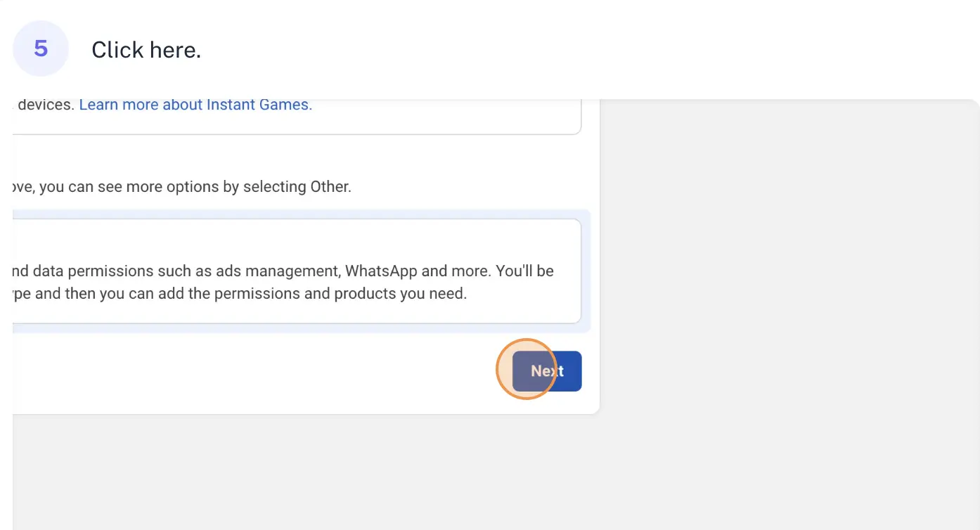This screenshot has width=980, height=530.
Task: Click the step 5 number badge
Action: (x=41, y=49)
